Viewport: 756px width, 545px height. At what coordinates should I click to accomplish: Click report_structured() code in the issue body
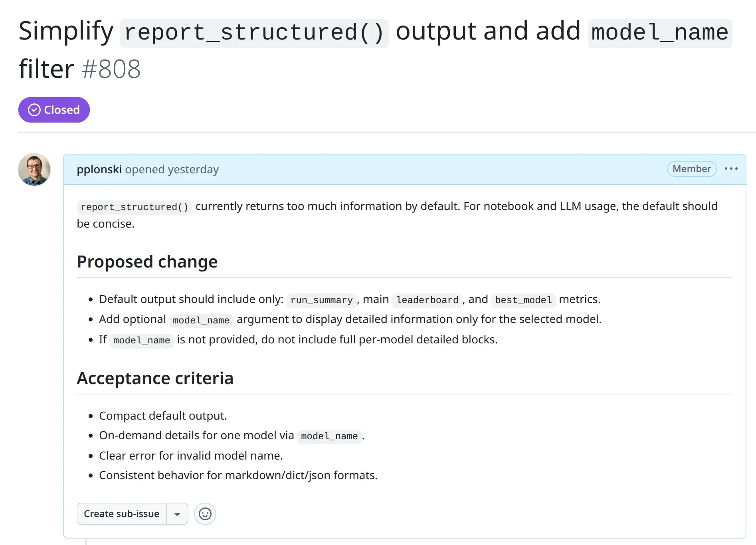(134, 207)
